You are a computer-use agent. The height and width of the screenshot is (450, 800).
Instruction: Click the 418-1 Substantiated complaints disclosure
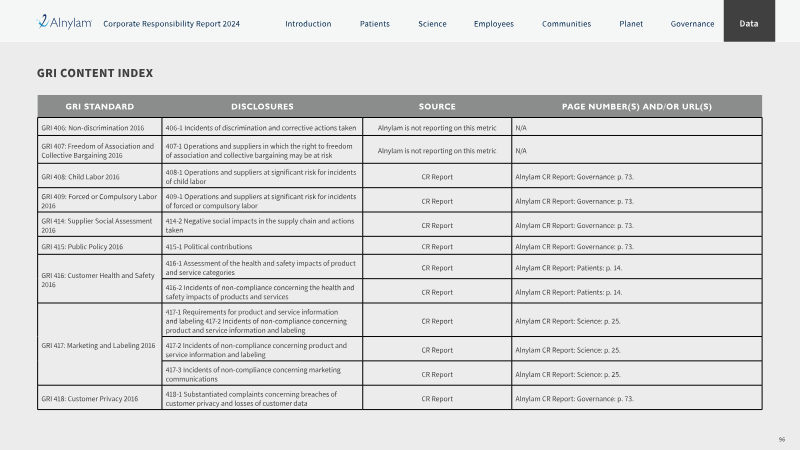pos(251,398)
